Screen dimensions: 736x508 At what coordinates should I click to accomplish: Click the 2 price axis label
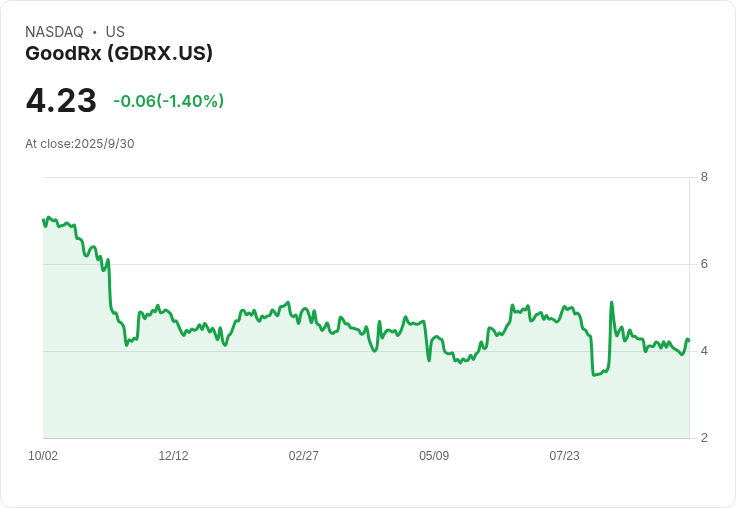(x=704, y=438)
